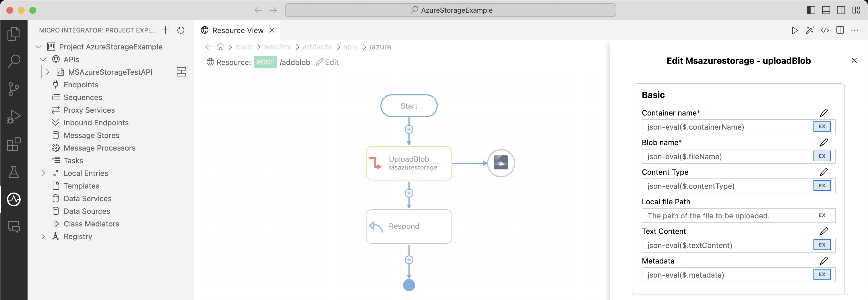Go to home icon in breadcrumb

[x=220, y=47]
